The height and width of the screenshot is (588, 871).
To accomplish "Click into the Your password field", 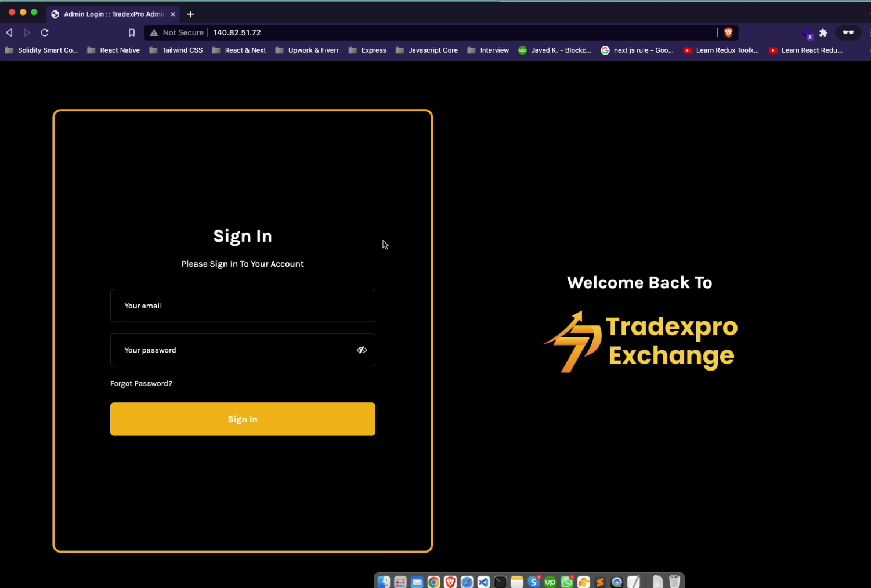I will pyautogui.click(x=232, y=350).
